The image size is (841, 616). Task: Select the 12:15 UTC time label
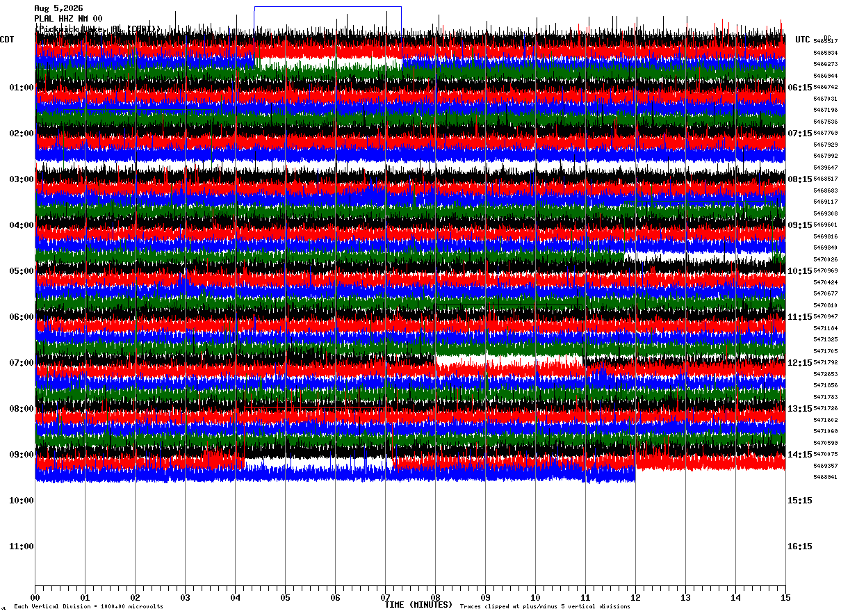pyautogui.click(x=800, y=363)
